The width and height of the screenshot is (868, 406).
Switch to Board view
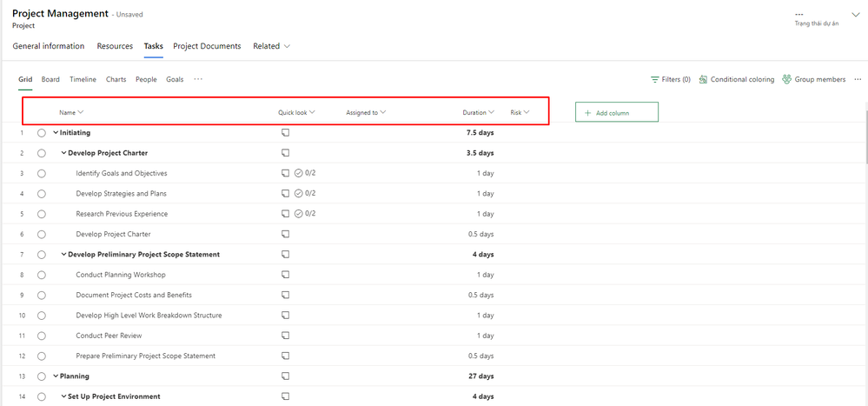(x=50, y=80)
